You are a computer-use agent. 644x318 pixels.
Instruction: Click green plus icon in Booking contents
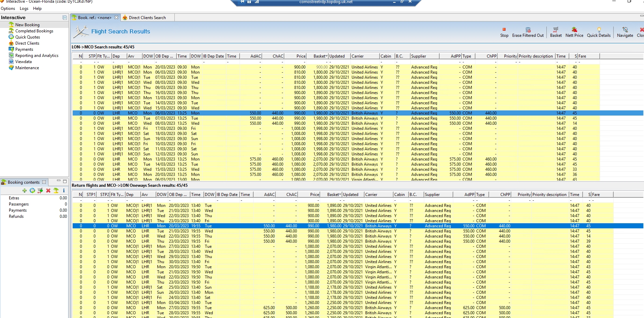click(x=24, y=191)
